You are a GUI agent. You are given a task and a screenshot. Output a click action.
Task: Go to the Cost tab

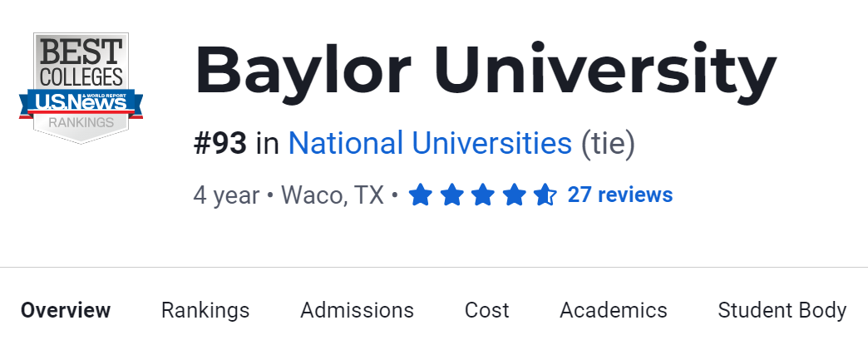tap(486, 310)
